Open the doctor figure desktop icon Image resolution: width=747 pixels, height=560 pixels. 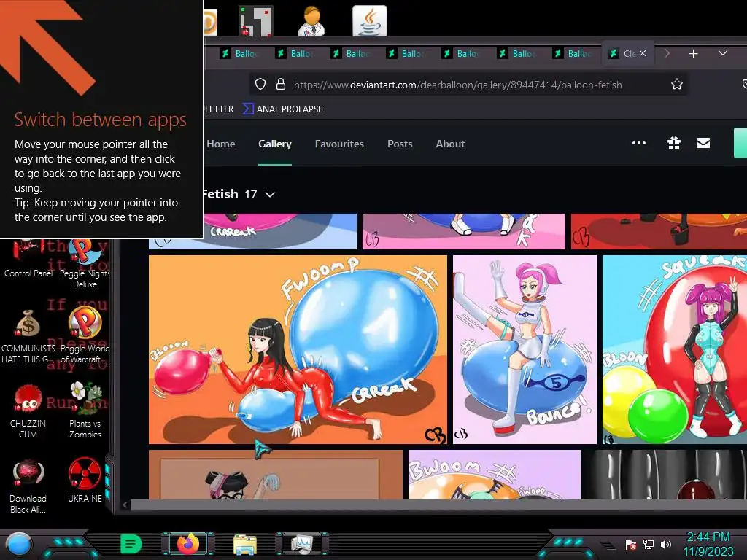point(311,21)
